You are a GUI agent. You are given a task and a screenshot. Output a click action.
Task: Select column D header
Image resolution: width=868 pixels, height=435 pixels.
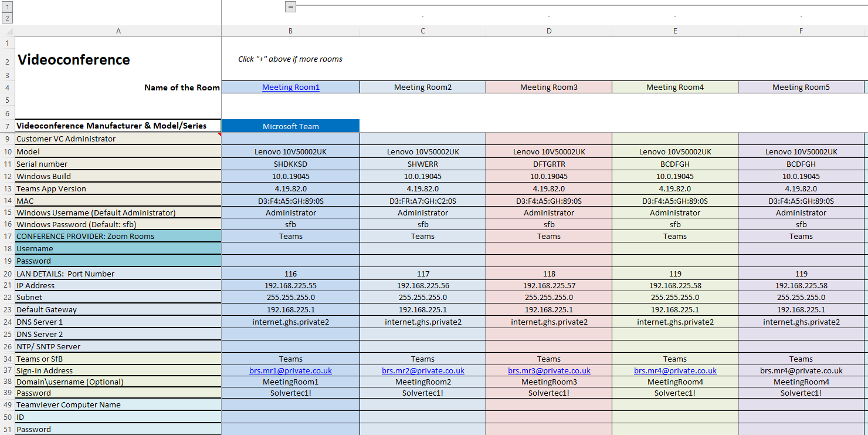coord(549,31)
